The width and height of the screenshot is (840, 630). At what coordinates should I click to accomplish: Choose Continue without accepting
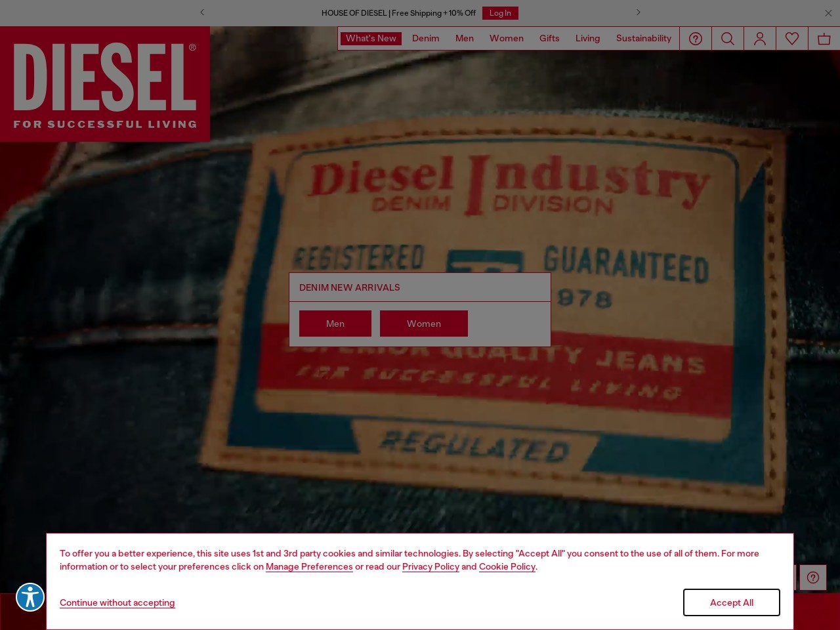(x=117, y=602)
